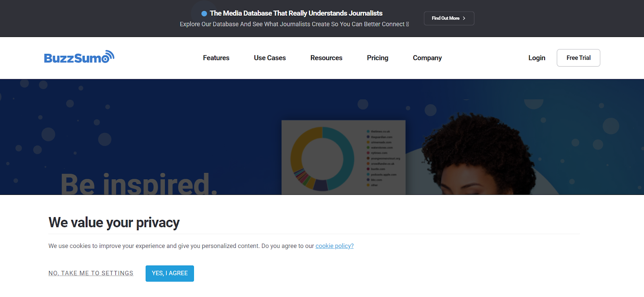Viewport: 644px width, 297px height.
Task: Choose No, Take Me To Settings
Action: click(91, 273)
